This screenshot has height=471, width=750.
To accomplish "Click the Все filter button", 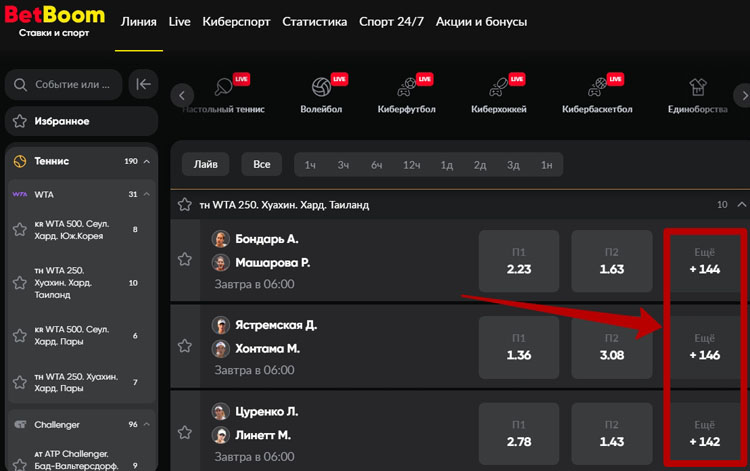I will [262, 164].
